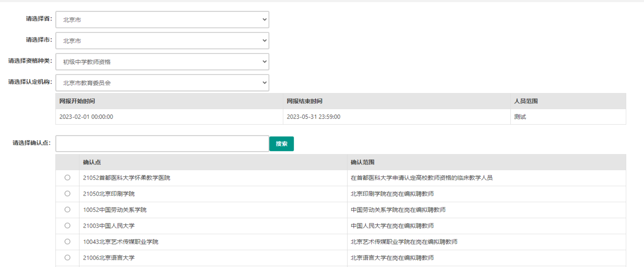Screen dimensions: 644x267
Task: Select radio for 21052首都医科大学怀柔教学医院
Action: (x=67, y=178)
